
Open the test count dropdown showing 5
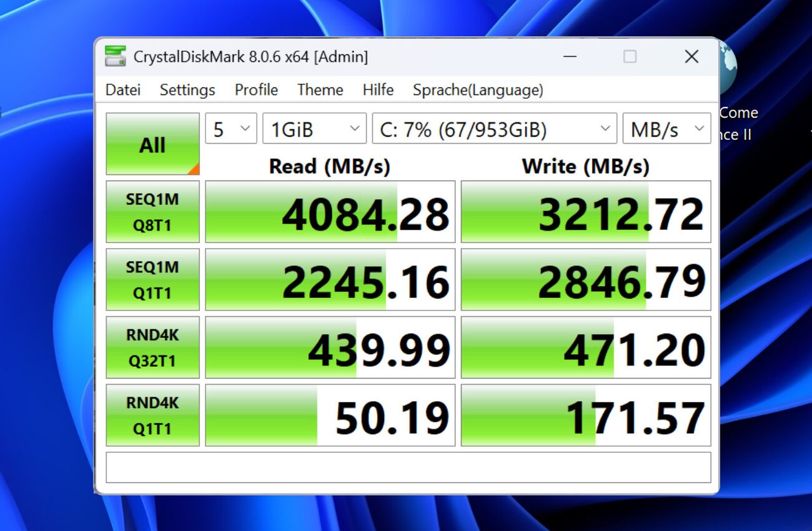click(x=231, y=129)
